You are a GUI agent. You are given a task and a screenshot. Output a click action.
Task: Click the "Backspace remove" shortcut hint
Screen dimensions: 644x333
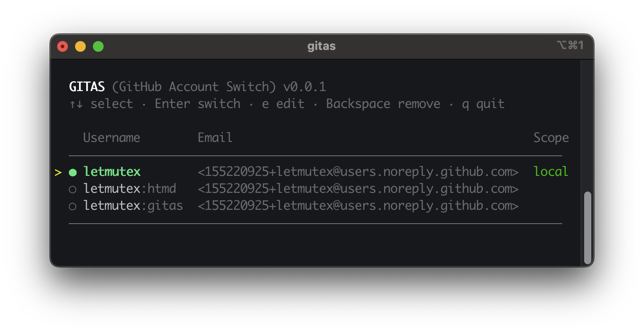tap(383, 104)
